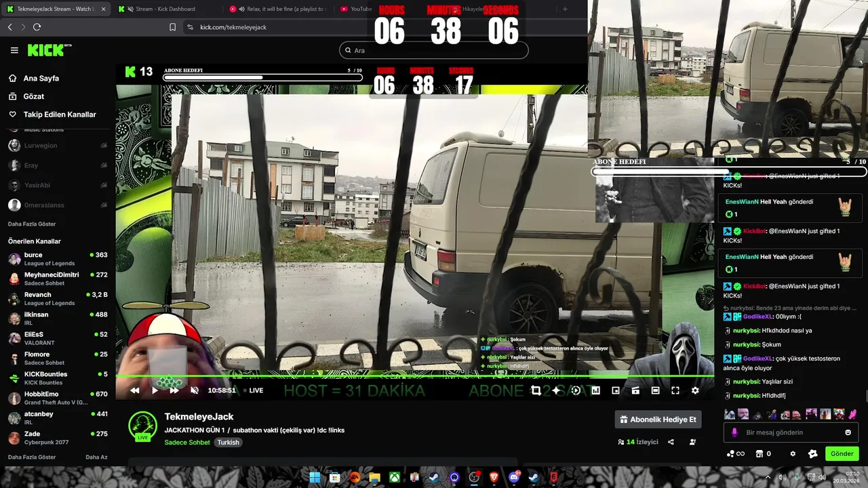Open the MeyhaneciDimitri channel
Image resolution: width=868 pixels, height=488 pixels.
point(58,279)
